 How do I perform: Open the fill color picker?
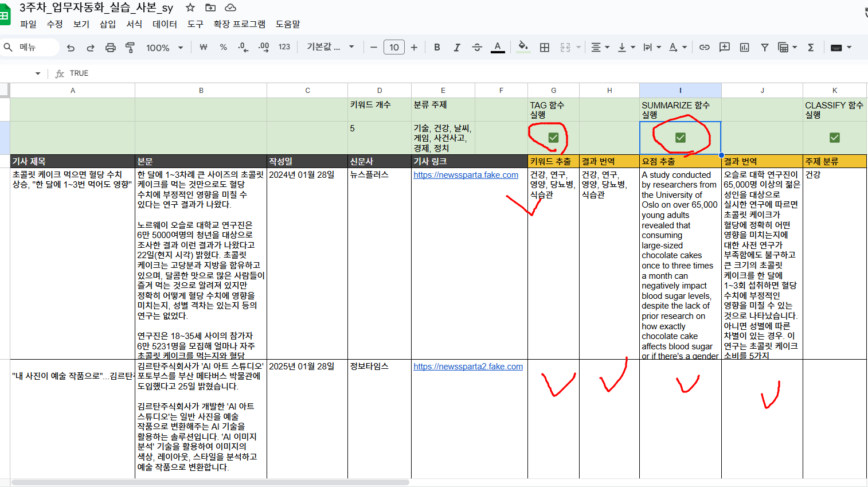523,47
